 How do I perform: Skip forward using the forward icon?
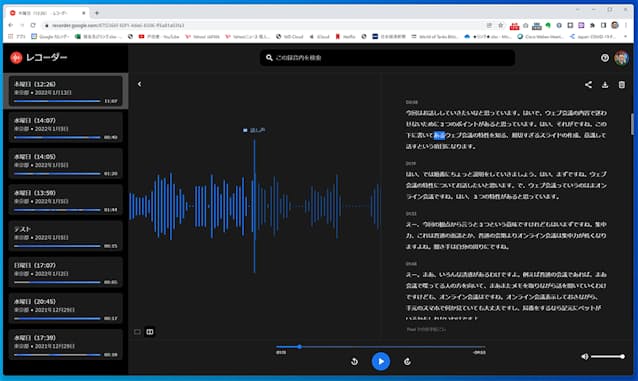coord(407,361)
